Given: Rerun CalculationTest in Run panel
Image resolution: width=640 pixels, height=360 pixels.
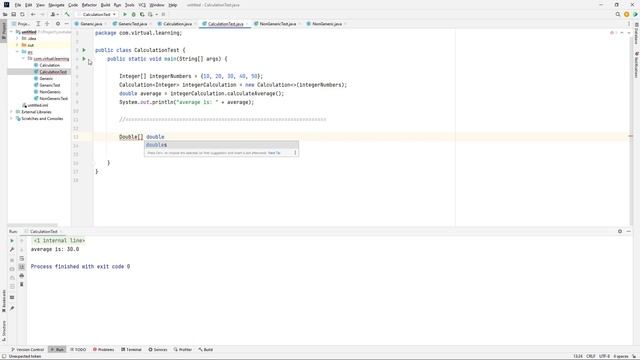Looking at the screenshot, I should (x=12, y=241).
